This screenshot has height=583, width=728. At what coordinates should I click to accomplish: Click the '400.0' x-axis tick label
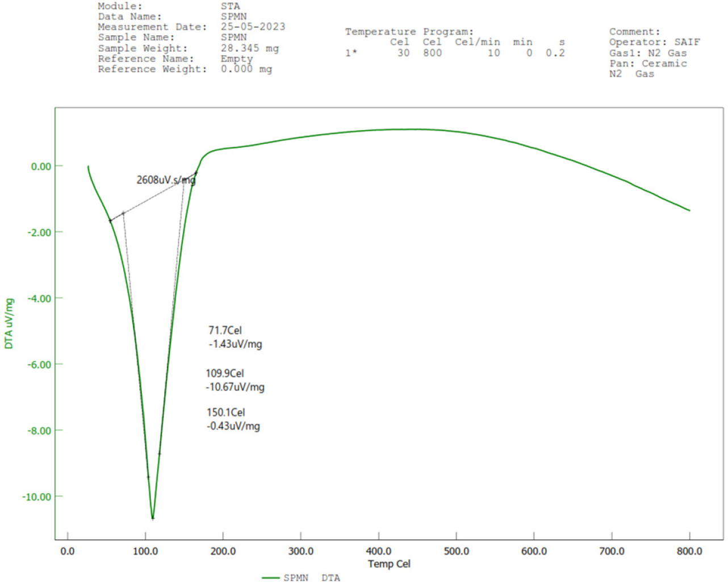379,551
